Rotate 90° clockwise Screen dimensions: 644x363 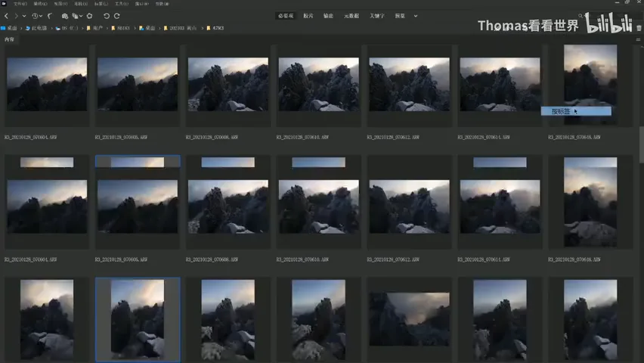pos(116,16)
